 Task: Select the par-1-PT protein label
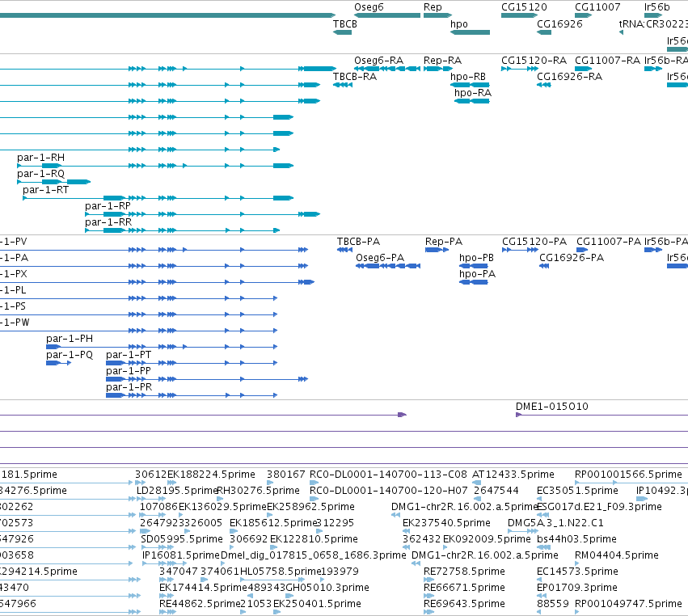[x=129, y=355]
